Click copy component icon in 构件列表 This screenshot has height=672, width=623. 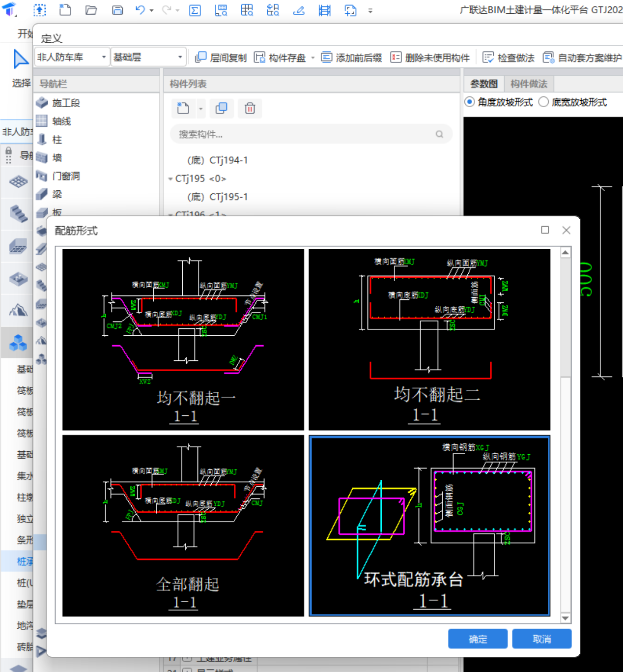coord(222,108)
